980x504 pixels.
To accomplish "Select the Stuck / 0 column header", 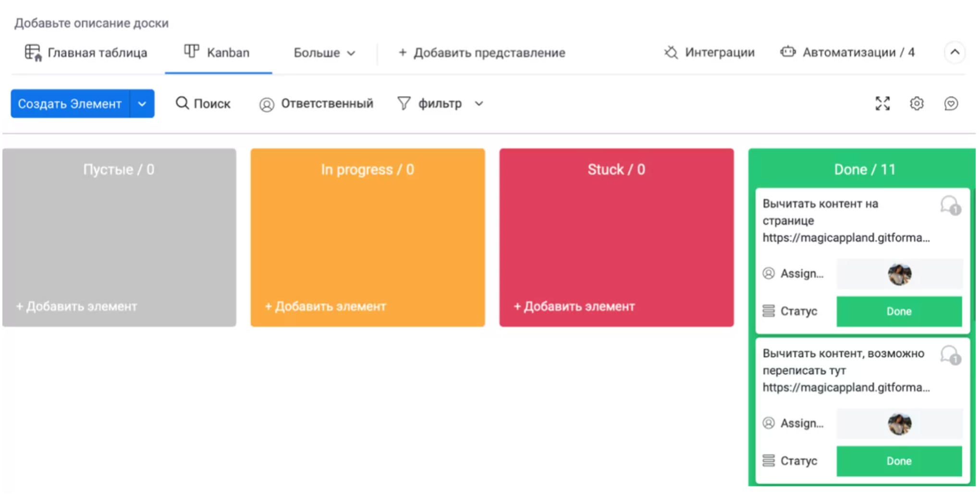I will pyautogui.click(x=616, y=169).
